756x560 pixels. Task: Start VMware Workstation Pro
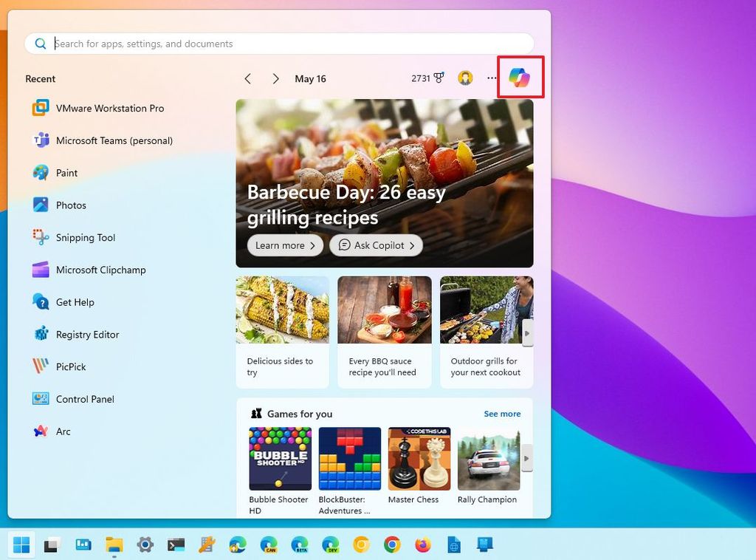(x=109, y=108)
